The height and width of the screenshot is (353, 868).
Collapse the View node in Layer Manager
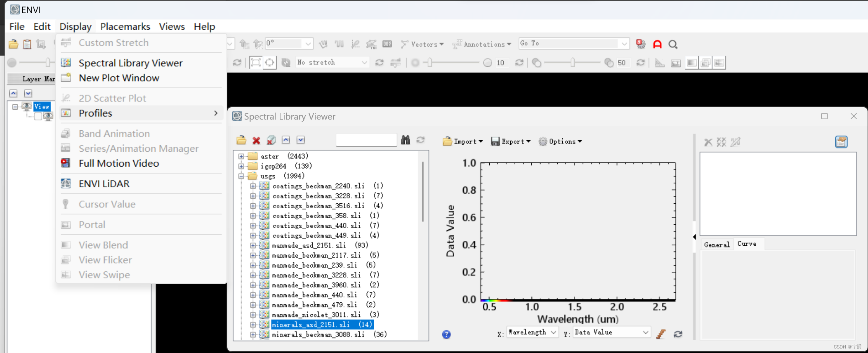[x=15, y=107]
